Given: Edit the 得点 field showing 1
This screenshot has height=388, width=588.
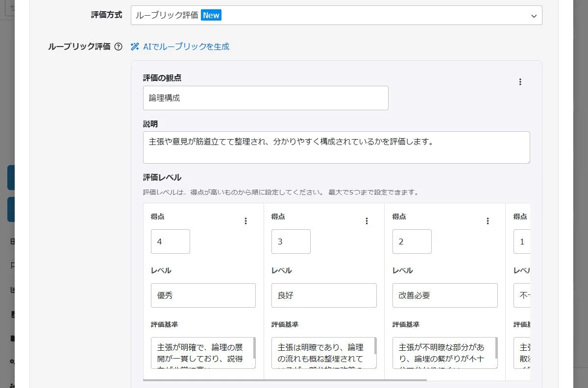Looking at the screenshot, I should pyautogui.click(x=522, y=242).
